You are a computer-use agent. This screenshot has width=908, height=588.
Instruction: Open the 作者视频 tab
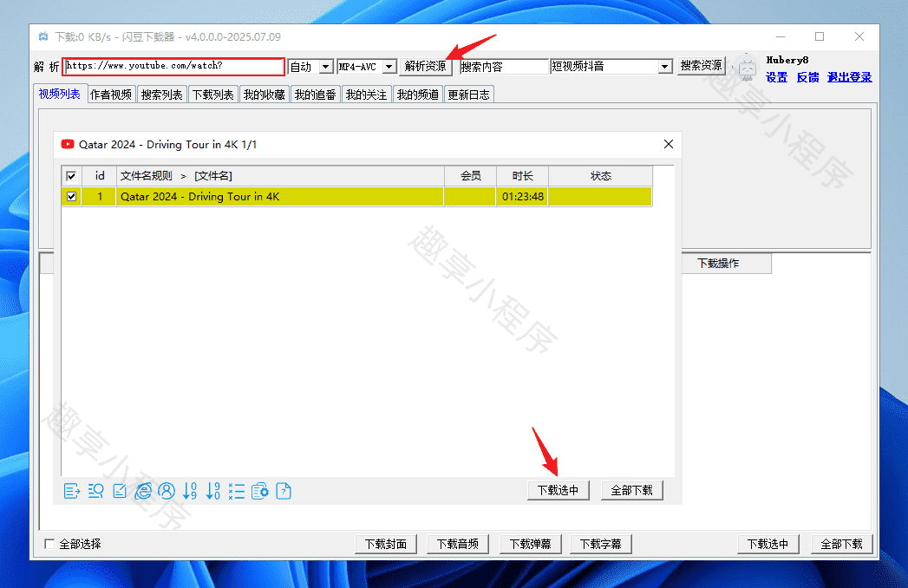point(111,95)
